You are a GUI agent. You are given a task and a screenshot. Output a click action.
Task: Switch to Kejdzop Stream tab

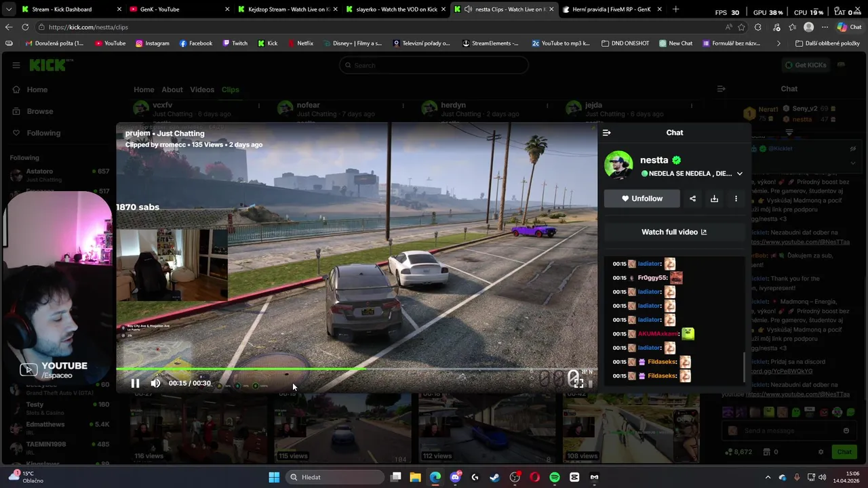coord(287,9)
